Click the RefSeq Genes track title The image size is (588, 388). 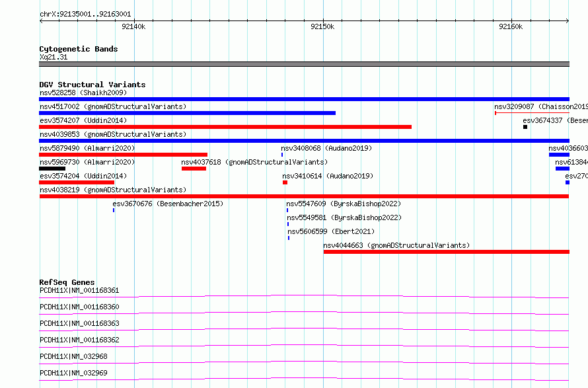67,282
